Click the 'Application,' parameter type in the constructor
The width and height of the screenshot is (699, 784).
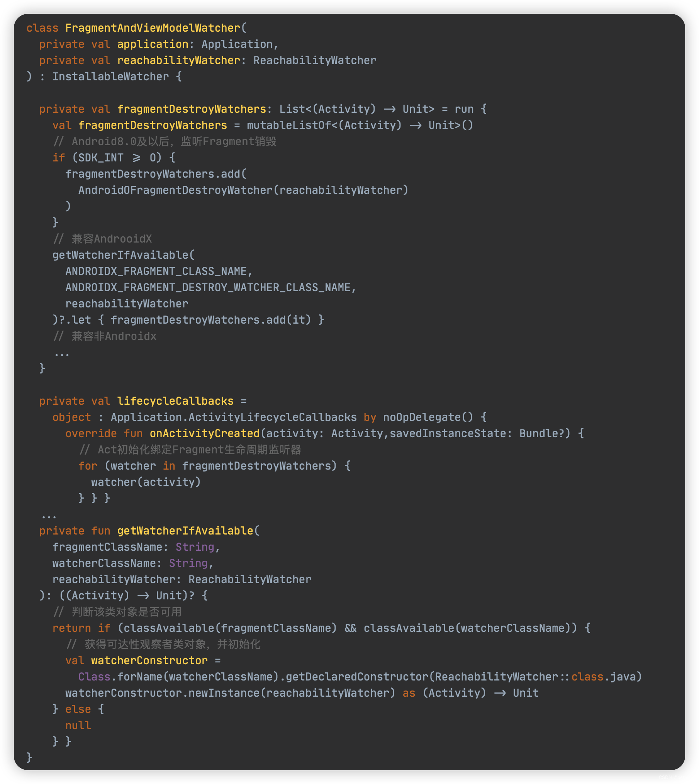[240, 44]
